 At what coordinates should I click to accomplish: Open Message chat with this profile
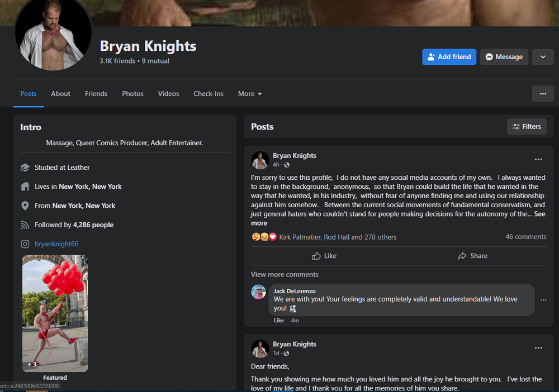pyautogui.click(x=504, y=57)
